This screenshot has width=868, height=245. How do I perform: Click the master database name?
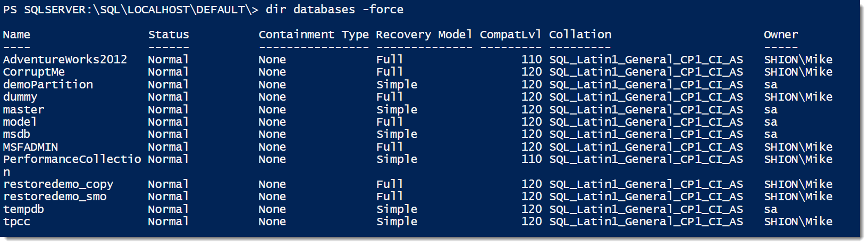click(23, 110)
